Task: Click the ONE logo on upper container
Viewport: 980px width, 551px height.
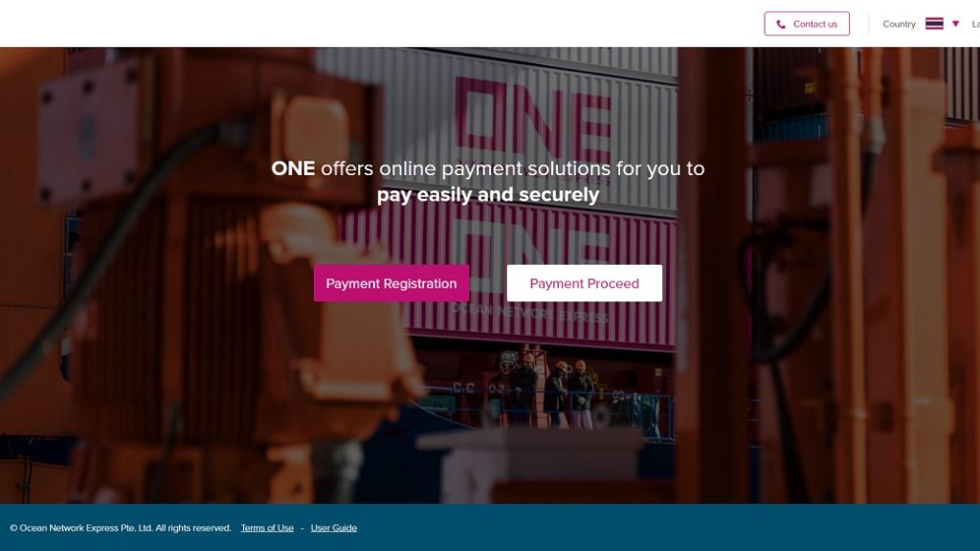Action: (x=534, y=121)
